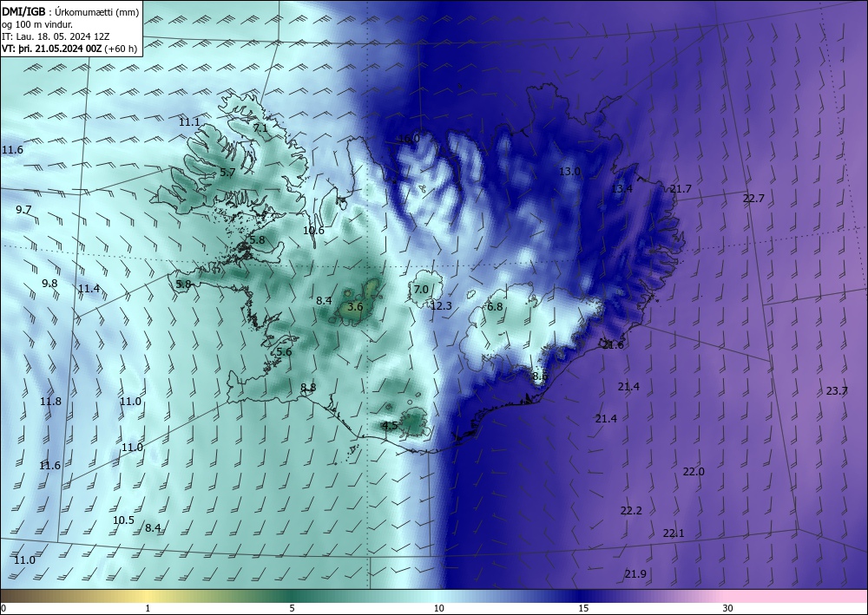The image size is (868, 615).
Task: Click the 23.7 value label
Action: [837, 391]
